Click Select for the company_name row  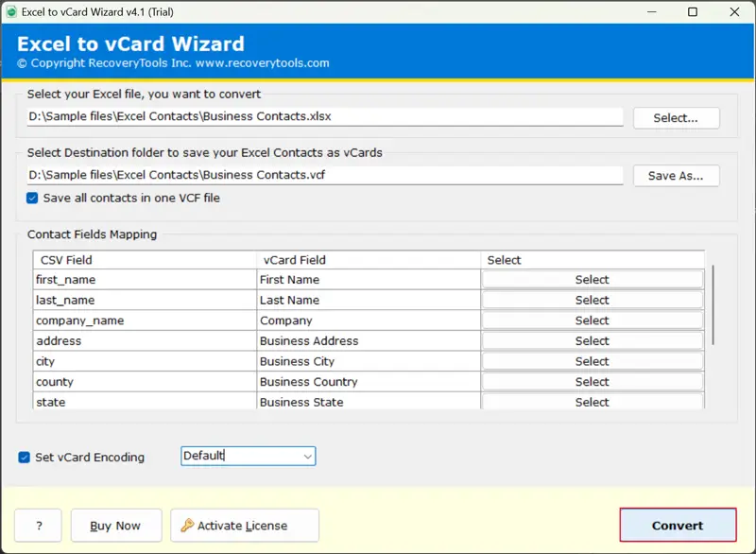pos(592,320)
